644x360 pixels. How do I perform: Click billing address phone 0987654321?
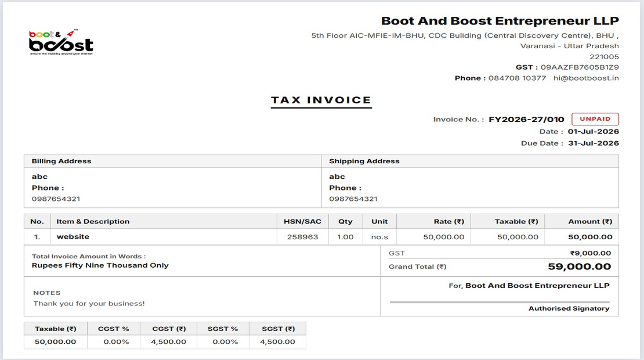pyautogui.click(x=56, y=199)
